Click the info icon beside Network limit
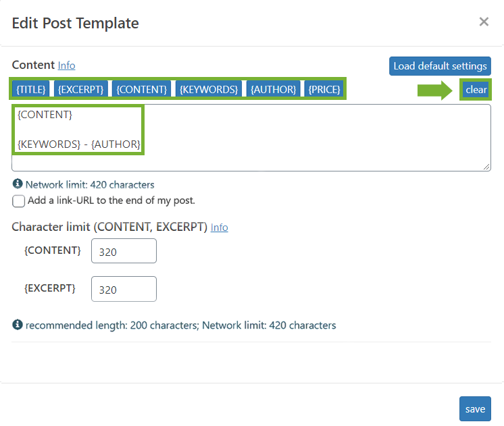This screenshot has width=504, height=426. [x=18, y=184]
